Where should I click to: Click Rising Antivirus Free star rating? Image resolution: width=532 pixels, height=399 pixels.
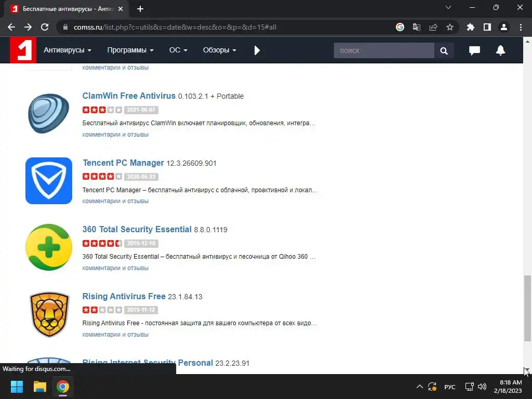pos(102,310)
